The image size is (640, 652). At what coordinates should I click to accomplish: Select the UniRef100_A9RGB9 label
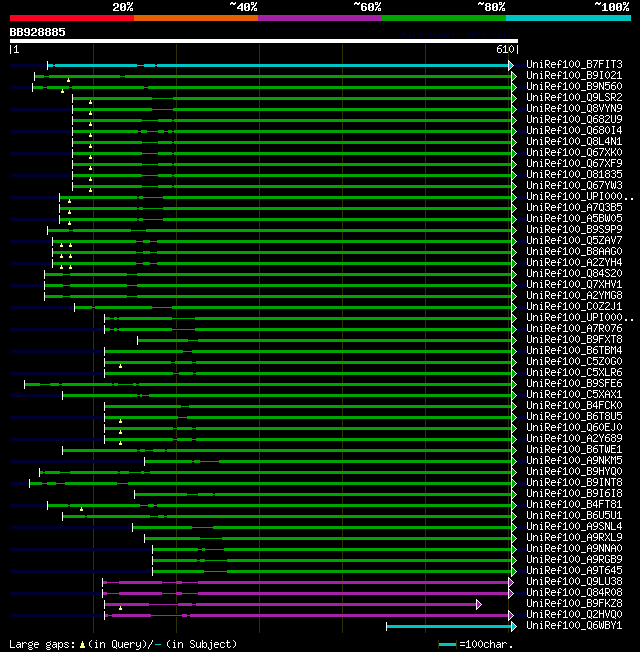coord(574,560)
